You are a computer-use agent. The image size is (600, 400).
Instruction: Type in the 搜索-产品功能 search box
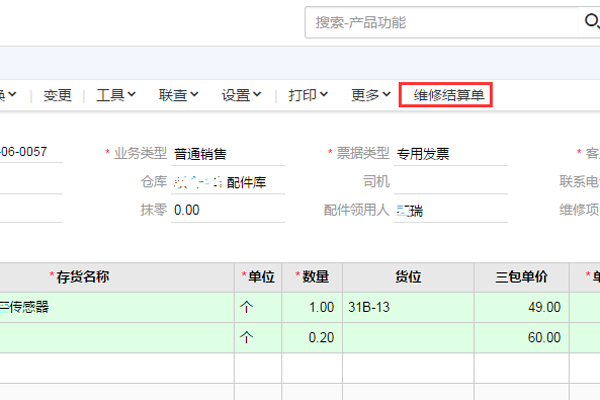coord(440,22)
